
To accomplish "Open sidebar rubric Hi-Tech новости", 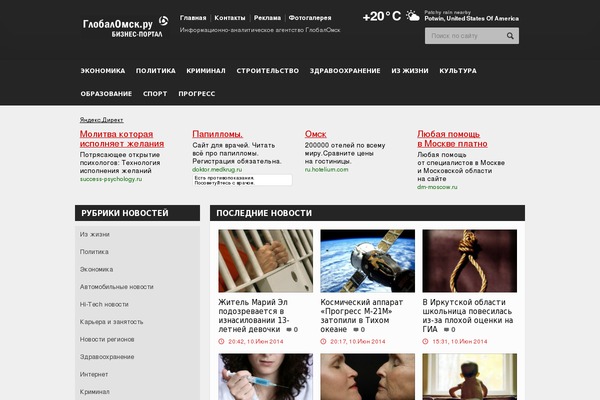I will point(104,304).
